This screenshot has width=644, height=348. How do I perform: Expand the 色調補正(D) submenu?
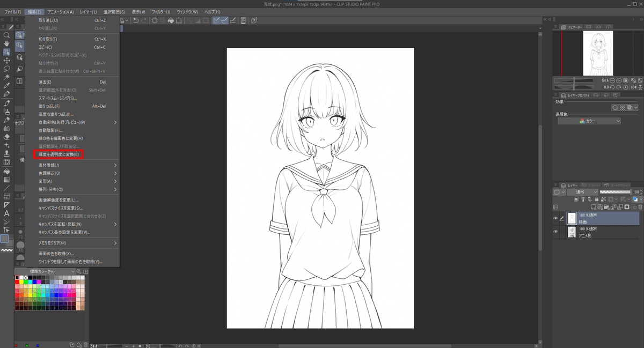[x=78, y=173]
